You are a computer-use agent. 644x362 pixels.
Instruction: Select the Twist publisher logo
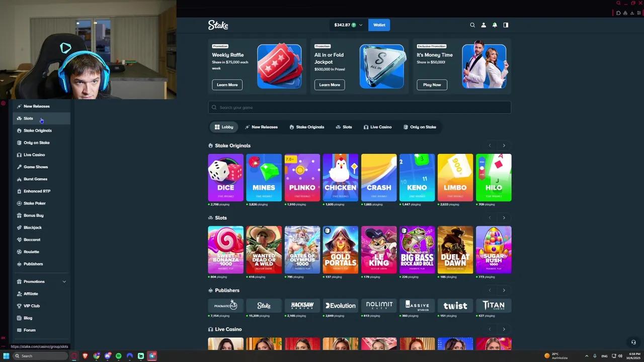coord(455,306)
